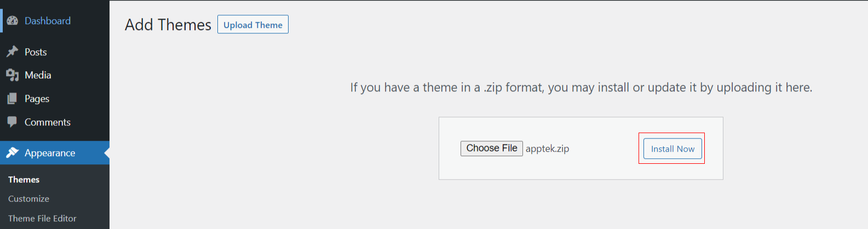Click the Appearance paintbrush icon

tap(12, 153)
